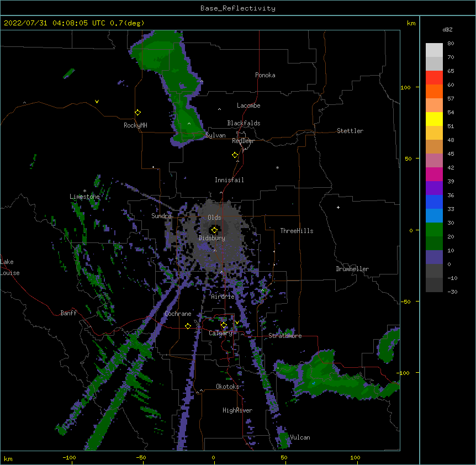The image size is (476, 465).
Task: Click the Sylvan label on map
Action: click(x=215, y=135)
